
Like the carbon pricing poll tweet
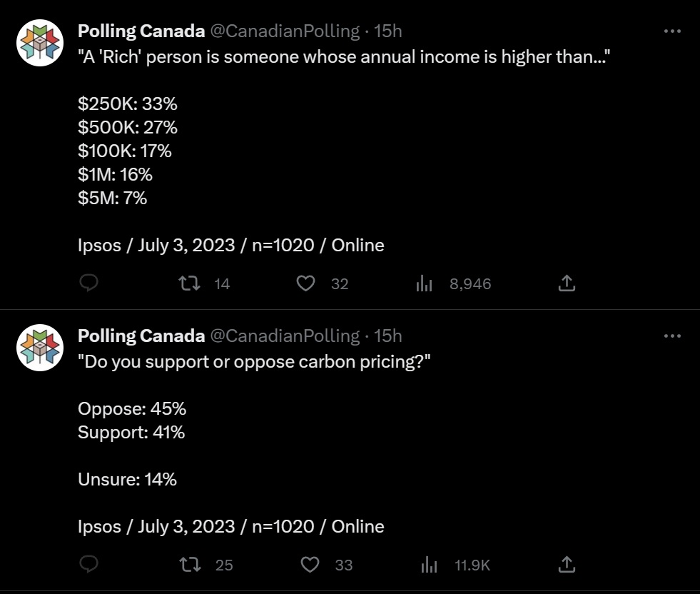click(x=310, y=565)
